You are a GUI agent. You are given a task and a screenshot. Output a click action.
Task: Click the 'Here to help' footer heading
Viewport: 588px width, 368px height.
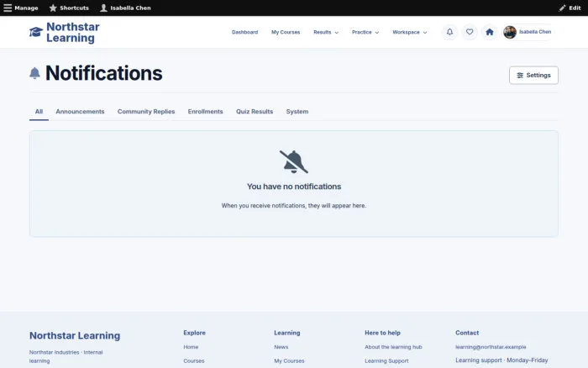click(382, 333)
